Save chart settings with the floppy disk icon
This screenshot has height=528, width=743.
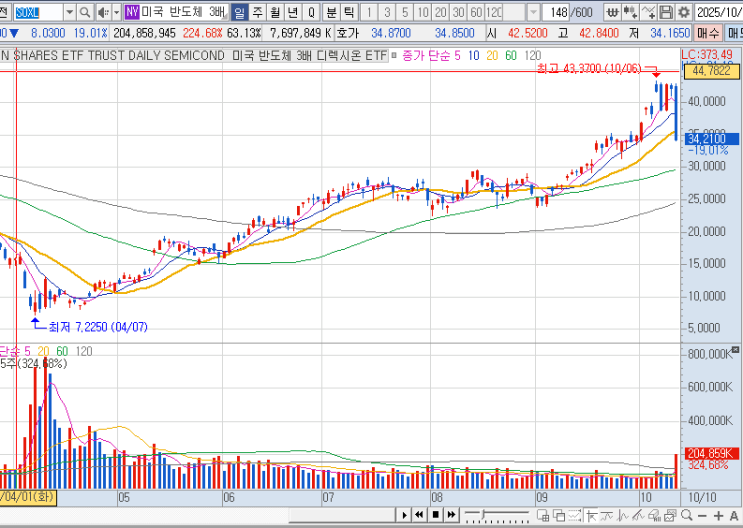click(666, 12)
